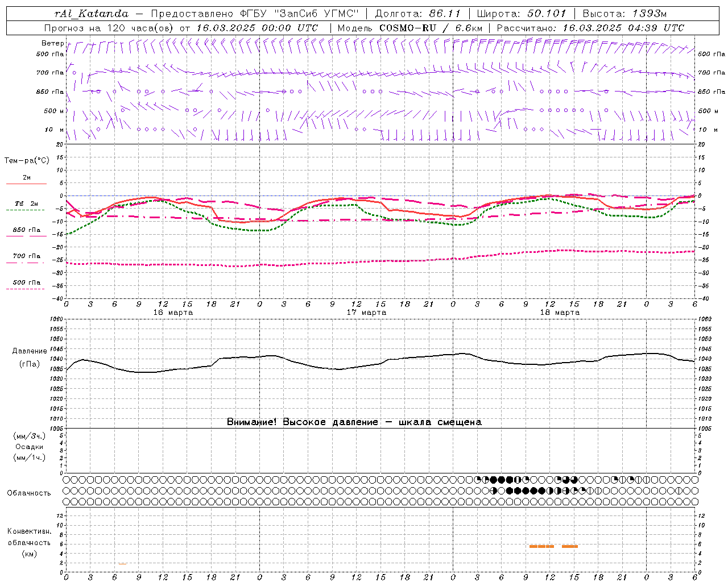728x582 pixels.
Task: Click the 'Td 2м' dew point legend entry
Action: coord(27,203)
